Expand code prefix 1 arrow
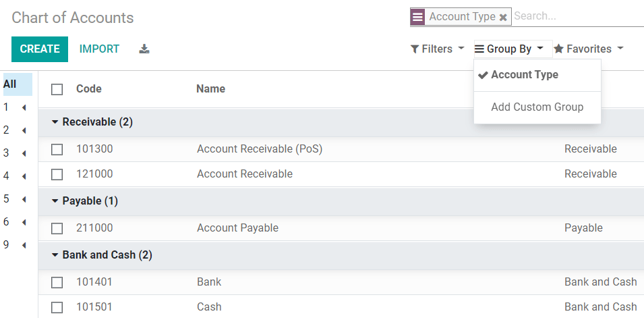Image resolution: width=644 pixels, height=318 pixels. [x=24, y=107]
